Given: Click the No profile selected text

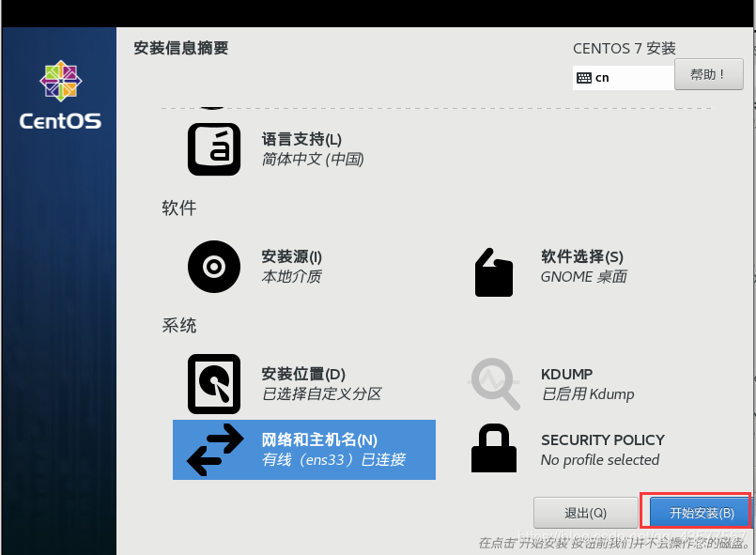Looking at the screenshot, I should point(600,459).
